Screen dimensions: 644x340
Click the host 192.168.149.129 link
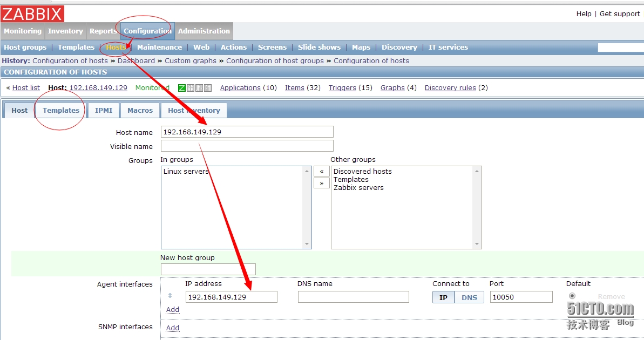[x=98, y=88]
